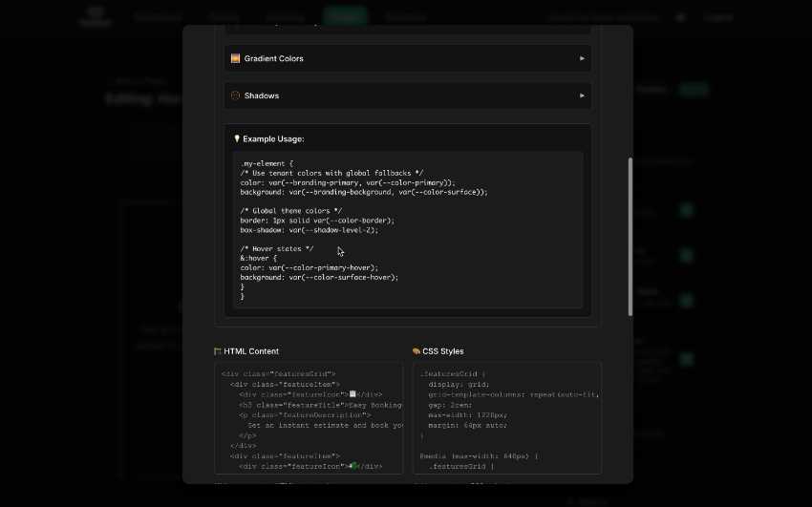Image resolution: width=812 pixels, height=507 pixels.
Task: Click the modal's vertical scrollbar thumb
Action: [630, 237]
